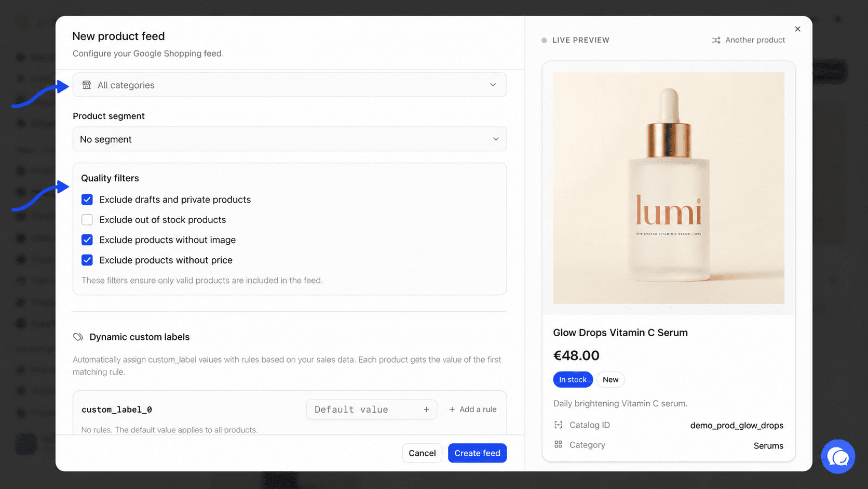Click Add a rule for custom_label_0

472,409
